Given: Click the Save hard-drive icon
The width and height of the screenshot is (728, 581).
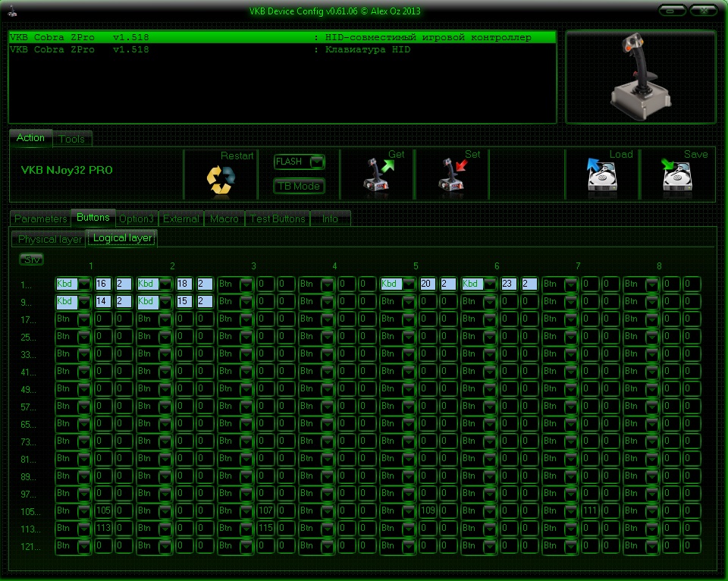Looking at the screenshot, I should [676, 174].
